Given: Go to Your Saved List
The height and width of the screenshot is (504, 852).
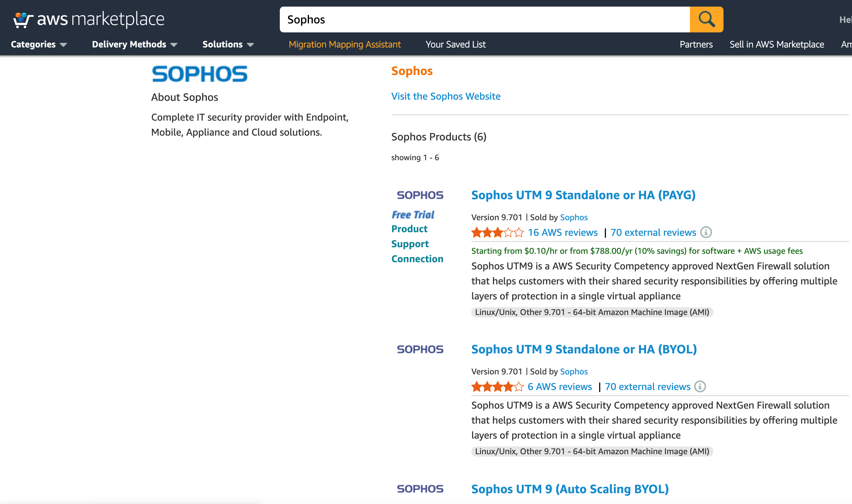Looking at the screenshot, I should click(x=455, y=44).
